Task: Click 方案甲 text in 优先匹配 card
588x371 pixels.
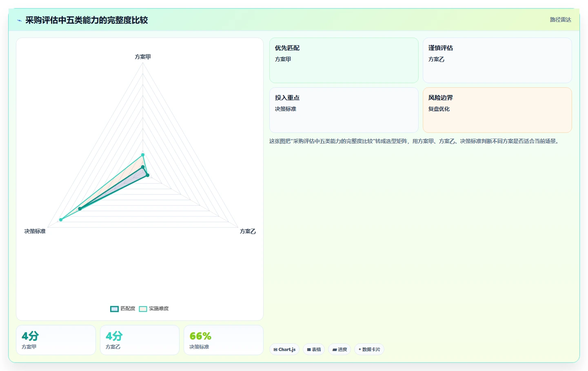Action: click(283, 59)
